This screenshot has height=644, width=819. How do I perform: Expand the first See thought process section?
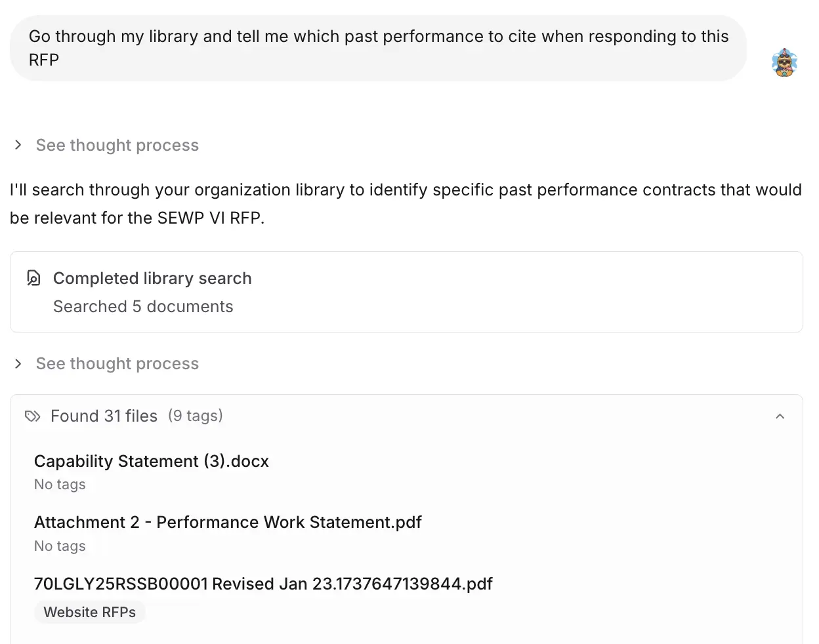click(x=117, y=145)
